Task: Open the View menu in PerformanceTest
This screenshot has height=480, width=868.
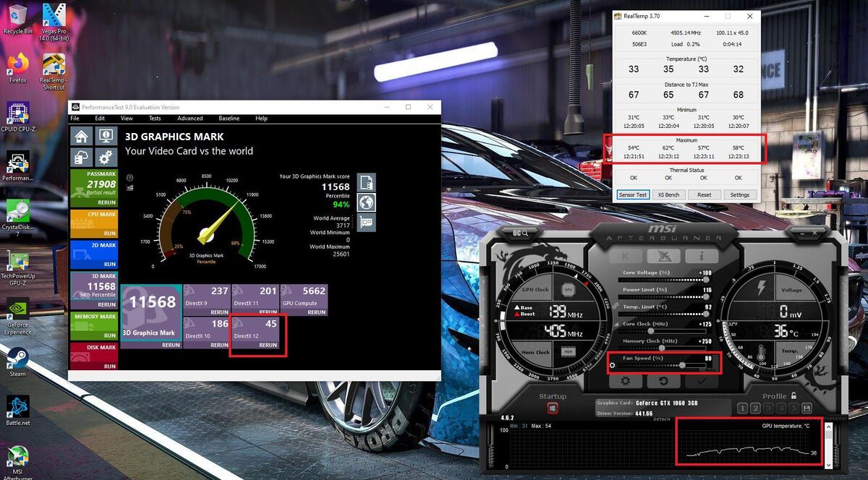Action: (127, 119)
